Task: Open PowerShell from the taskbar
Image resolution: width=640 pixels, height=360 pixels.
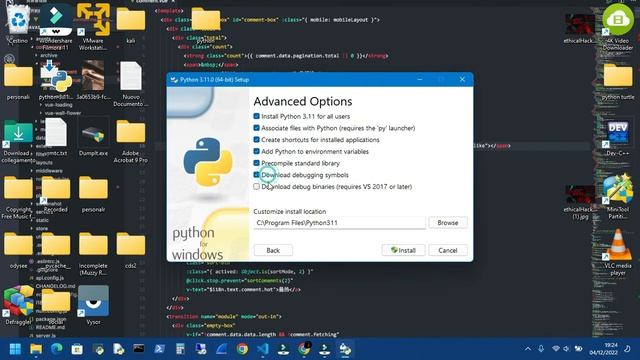Action: (x=160, y=349)
